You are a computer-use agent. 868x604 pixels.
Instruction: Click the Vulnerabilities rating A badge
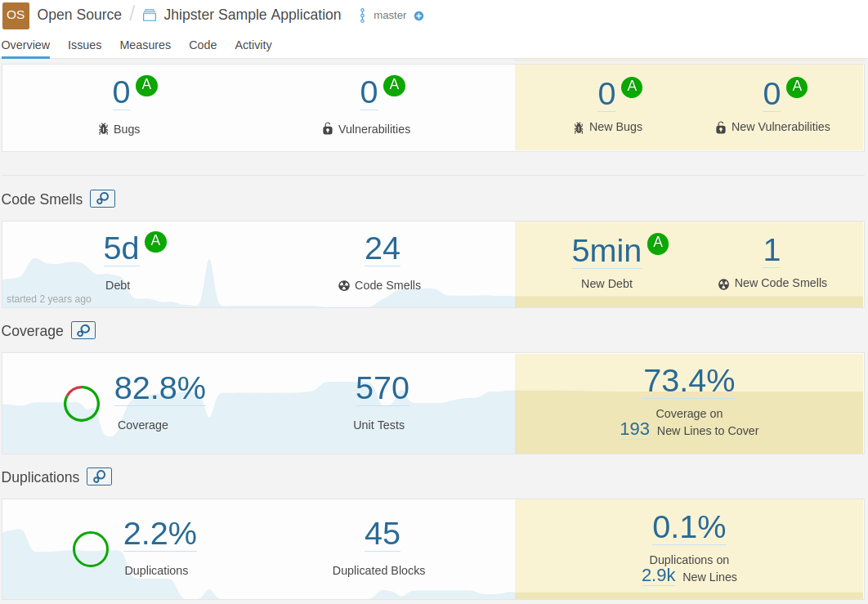pyautogui.click(x=394, y=85)
